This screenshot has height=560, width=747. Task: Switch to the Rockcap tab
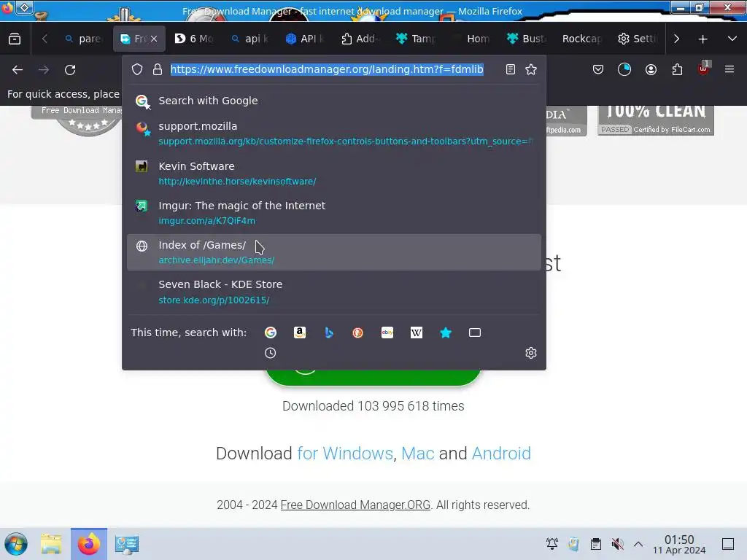click(581, 39)
